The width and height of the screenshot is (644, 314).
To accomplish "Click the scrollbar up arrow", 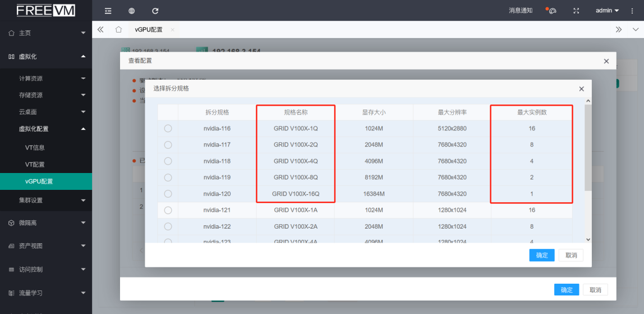I will click(588, 101).
